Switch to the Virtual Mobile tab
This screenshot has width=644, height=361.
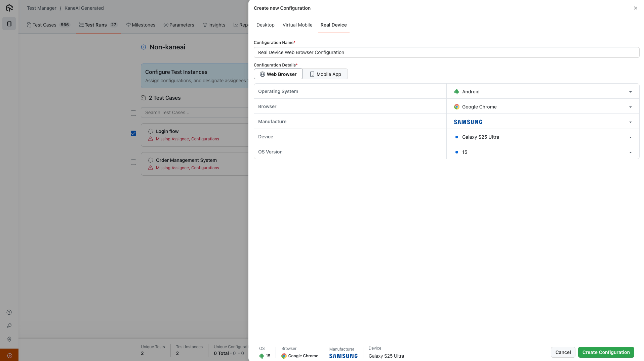[297, 25]
